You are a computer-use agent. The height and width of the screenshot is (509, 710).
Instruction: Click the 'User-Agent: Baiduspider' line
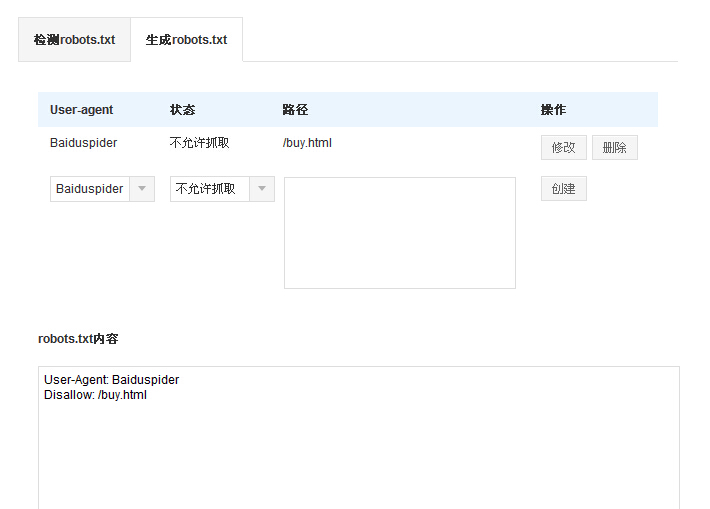pos(111,379)
